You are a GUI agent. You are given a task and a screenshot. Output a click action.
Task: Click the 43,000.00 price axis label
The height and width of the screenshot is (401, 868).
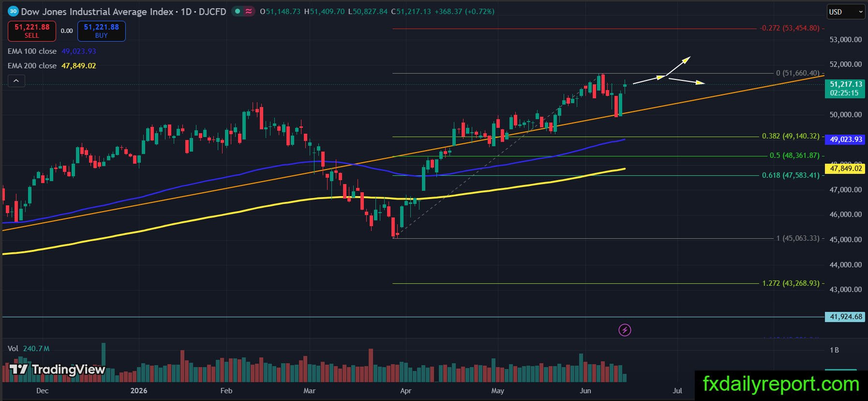(846, 290)
